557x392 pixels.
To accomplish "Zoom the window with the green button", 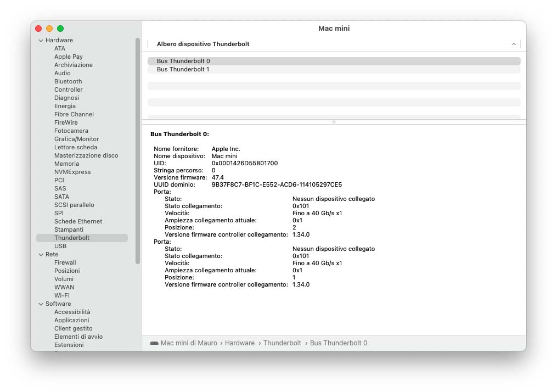I will click(60, 29).
